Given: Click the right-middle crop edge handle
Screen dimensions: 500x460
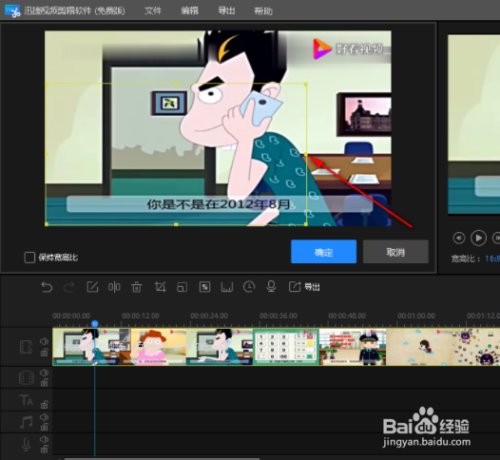Looking at the screenshot, I should [306, 154].
